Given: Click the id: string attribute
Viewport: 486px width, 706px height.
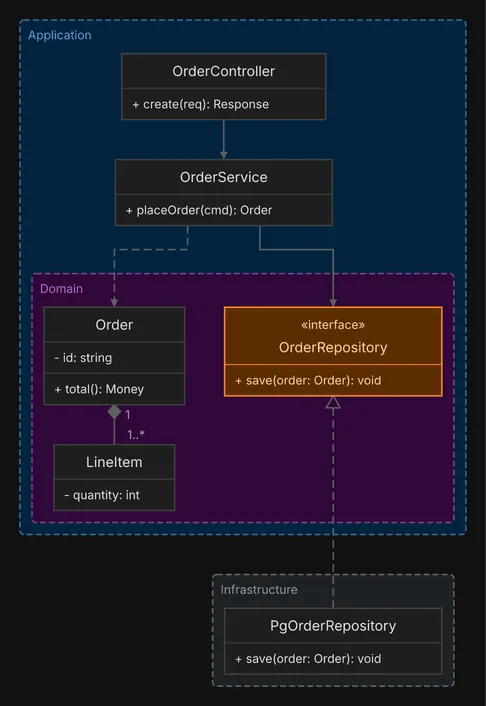Looking at the screenshot, I should (x=83, y=358).
